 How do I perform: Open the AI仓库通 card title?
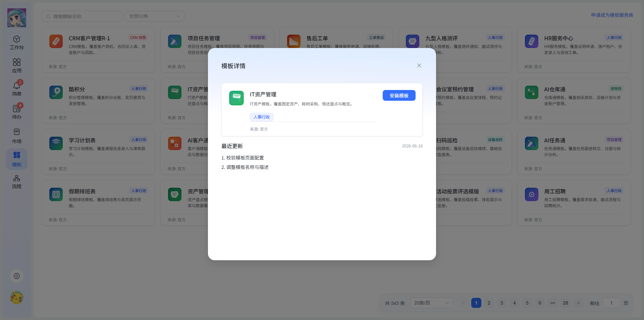point(555,89)
